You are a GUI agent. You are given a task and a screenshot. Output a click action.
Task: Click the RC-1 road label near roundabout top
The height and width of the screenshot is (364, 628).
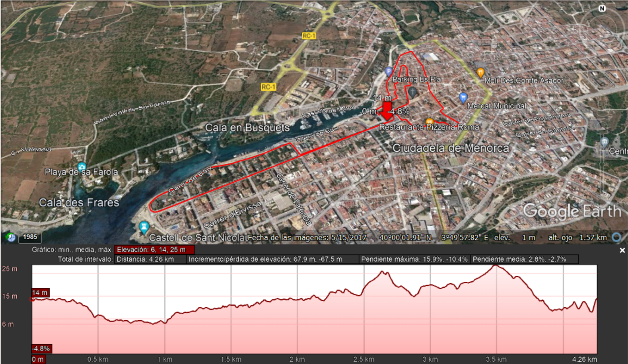pos(309,36)
